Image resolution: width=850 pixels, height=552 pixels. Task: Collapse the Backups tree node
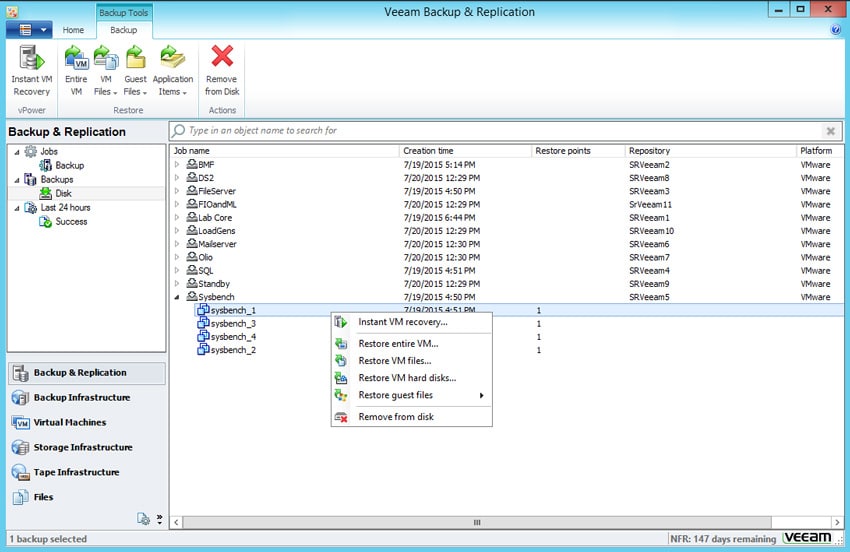17,180
